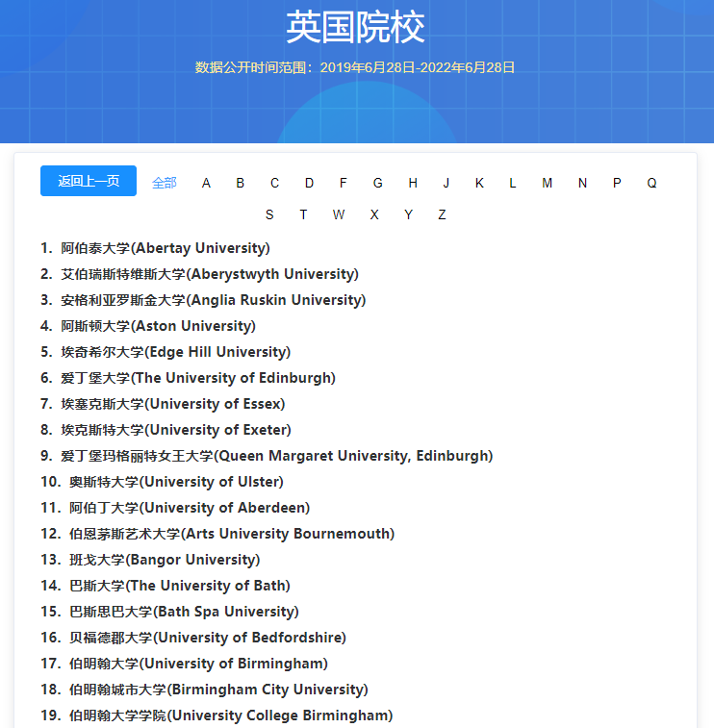Filter universities by letter G
Image resolution: width=714 pixels, height=728 pixels.
377,183
